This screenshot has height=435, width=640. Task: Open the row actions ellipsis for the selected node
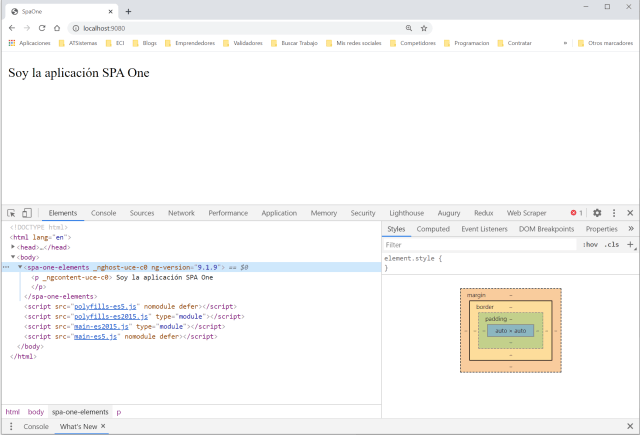[x=6, y=267]
